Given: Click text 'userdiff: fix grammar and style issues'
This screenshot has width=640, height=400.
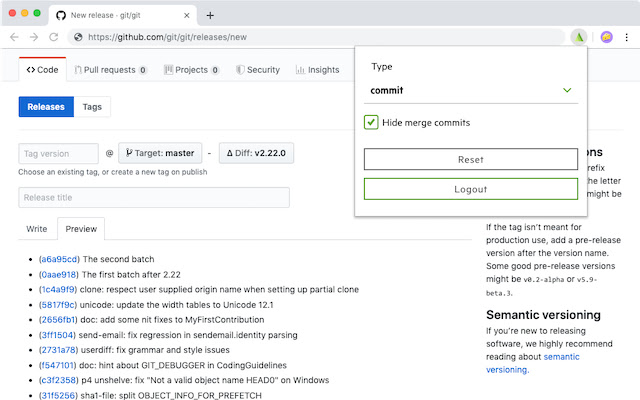Looking at the screenshot, I should [155, 350].
